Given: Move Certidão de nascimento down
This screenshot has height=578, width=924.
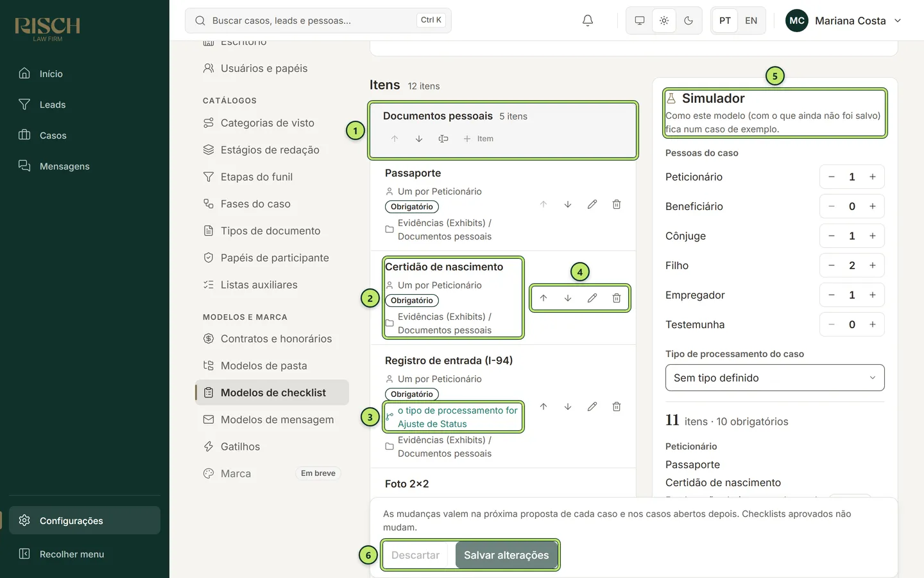Looking at the screenshot, I should (568, 298).
